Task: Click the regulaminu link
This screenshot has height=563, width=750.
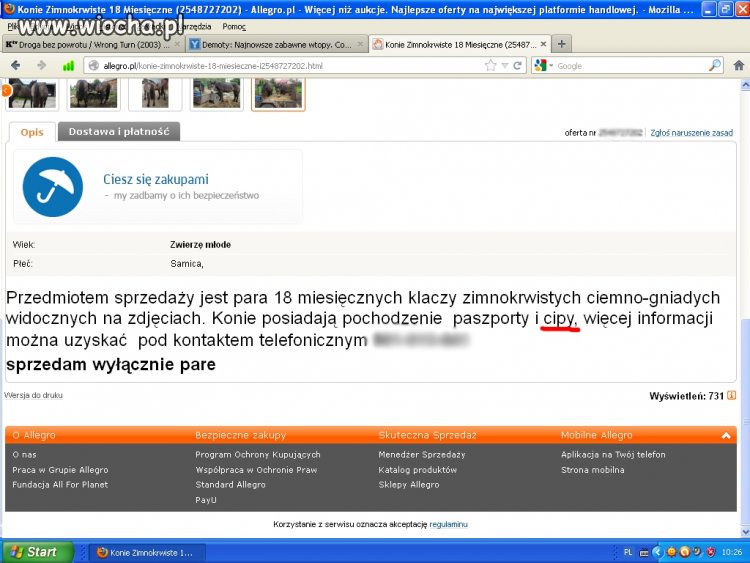Action: [x=448, y=524]
